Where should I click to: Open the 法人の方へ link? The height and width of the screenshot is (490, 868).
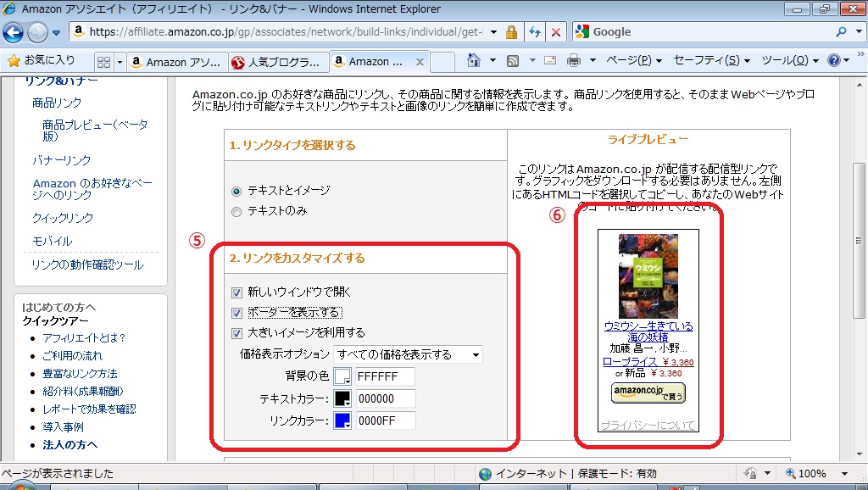pyautogui.click(x=70, y=444)
